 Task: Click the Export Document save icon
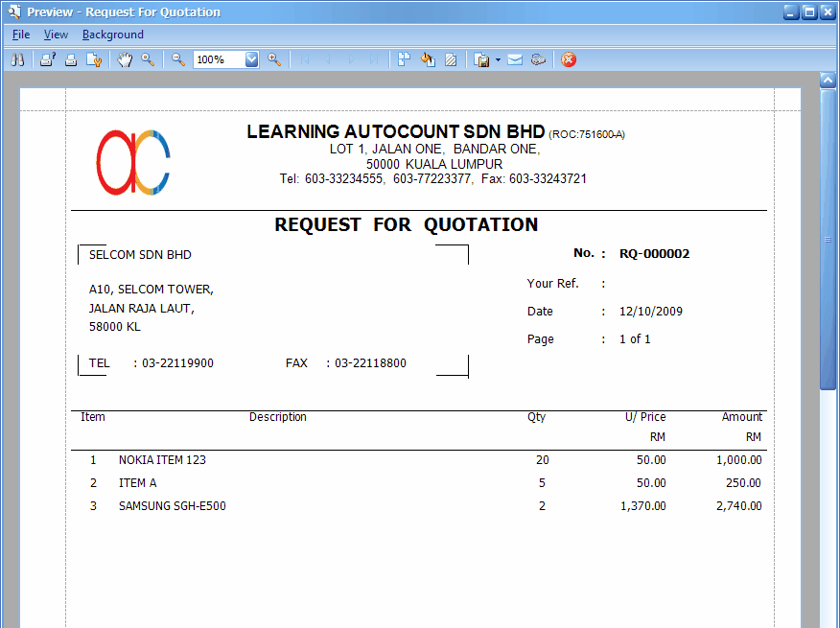pyautogui.click(x=481, y=59)
